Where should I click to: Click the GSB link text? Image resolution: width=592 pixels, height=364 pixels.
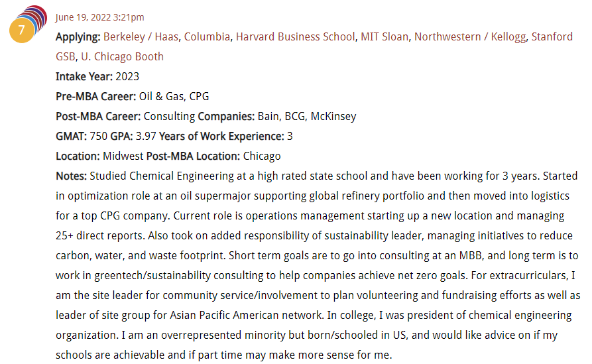pyautogui.click(x=66, y=56)
